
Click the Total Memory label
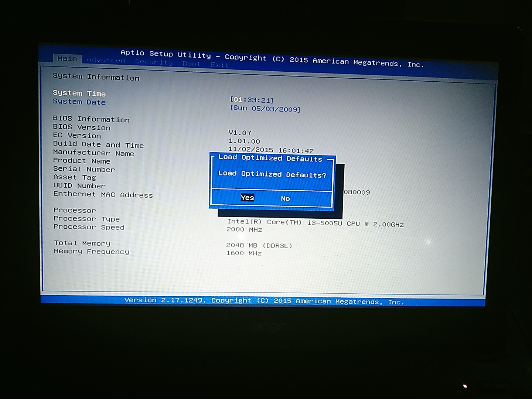pos(82,243)
